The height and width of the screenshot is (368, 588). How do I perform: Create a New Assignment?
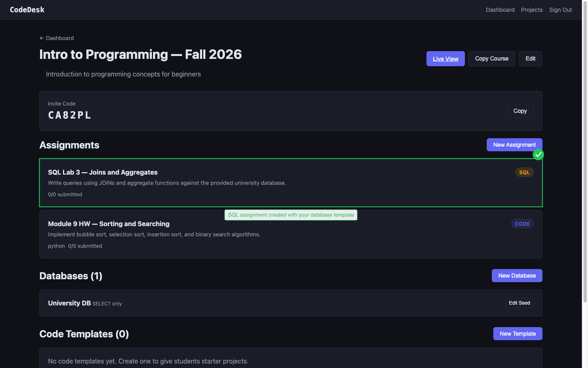pyautogui.click(x=514, y=145)
